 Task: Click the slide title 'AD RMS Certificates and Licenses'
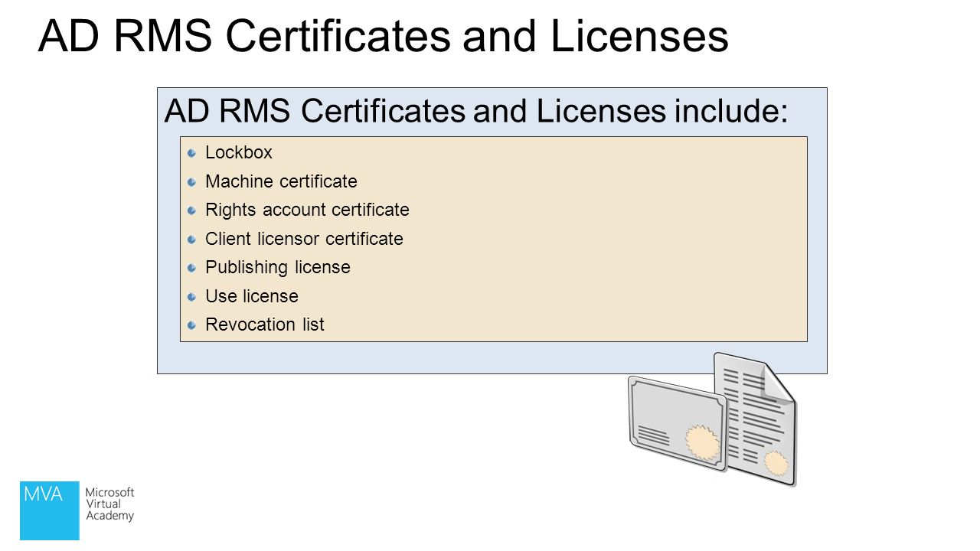click(383, 36)
